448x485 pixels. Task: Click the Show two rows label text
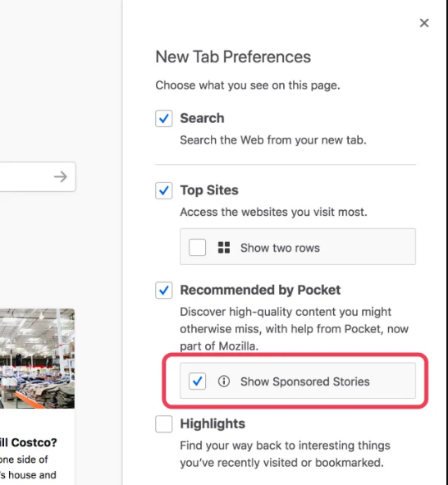pyautogui.click(x=280, y=248)
